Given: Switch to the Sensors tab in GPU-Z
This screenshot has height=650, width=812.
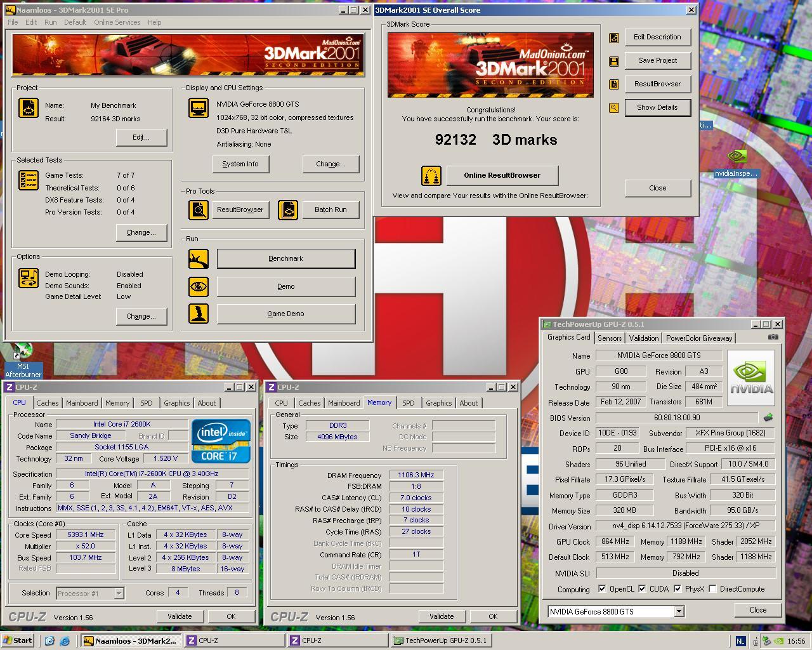Looking at the screenshot, I should 610,338.
